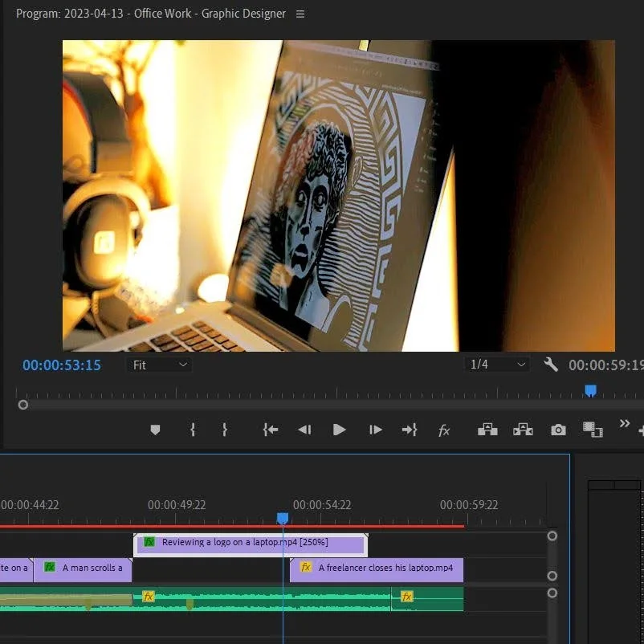Step back one frame

pyautogui.click(x=304, y=430)
